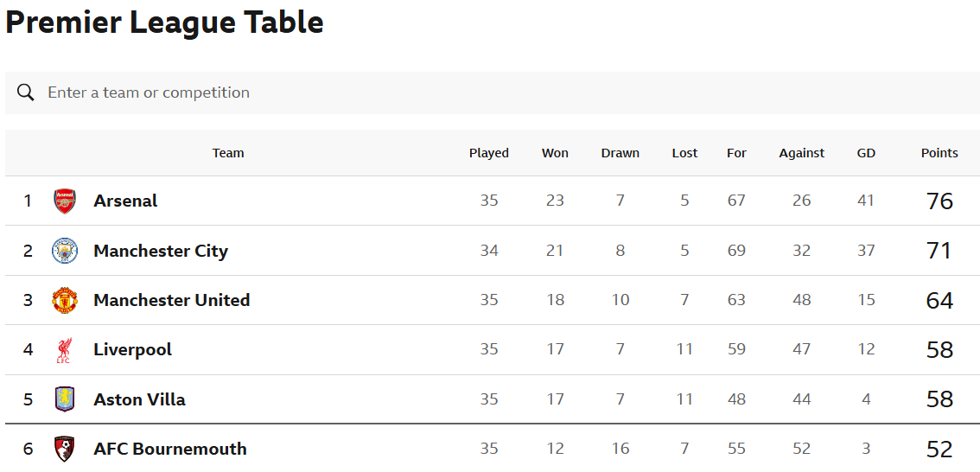Click the Manchester United club crest
Image resolution: width=980 pixels, height=472 pixels.
[x=64, y=300]
